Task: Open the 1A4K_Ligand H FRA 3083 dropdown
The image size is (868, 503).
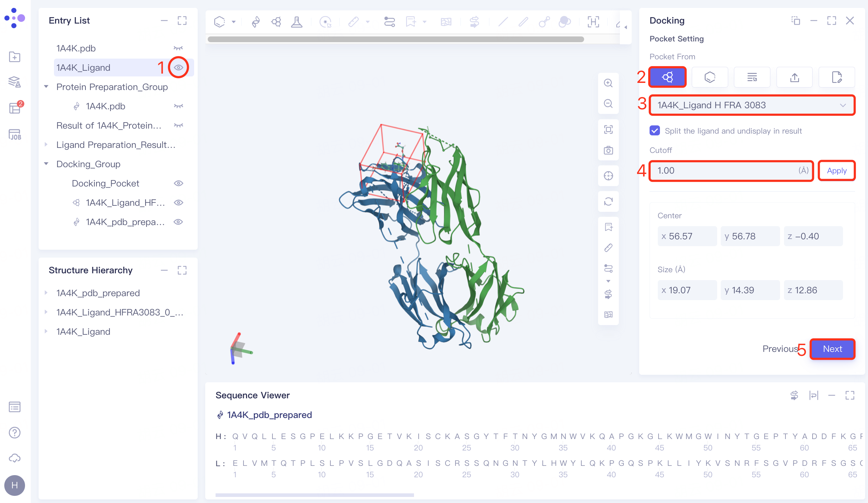Action: pyautogui.click(x=751, y=105)
